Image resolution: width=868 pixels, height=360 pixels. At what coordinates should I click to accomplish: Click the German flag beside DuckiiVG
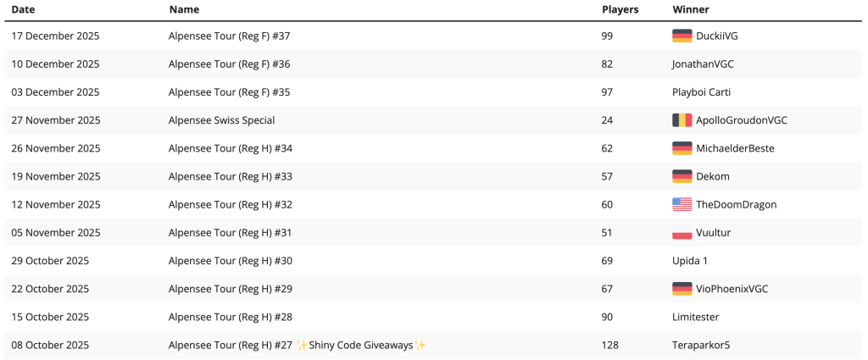[682, 36]
